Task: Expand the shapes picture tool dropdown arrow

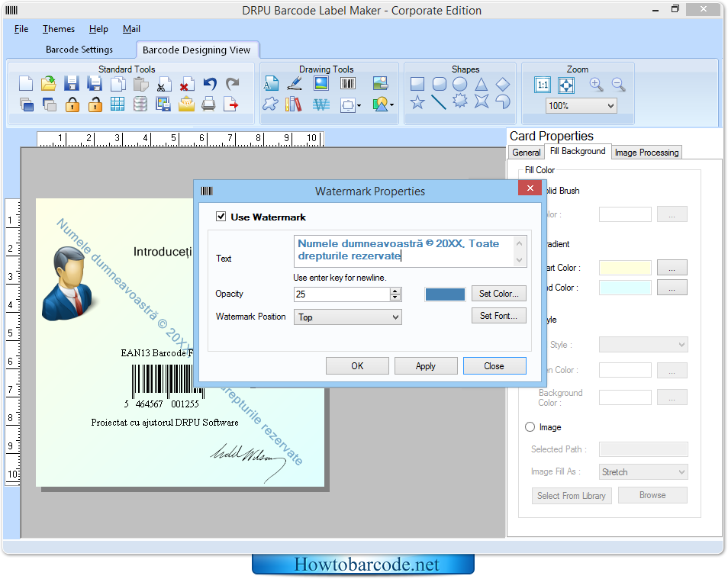Action: tap(392, 105)
